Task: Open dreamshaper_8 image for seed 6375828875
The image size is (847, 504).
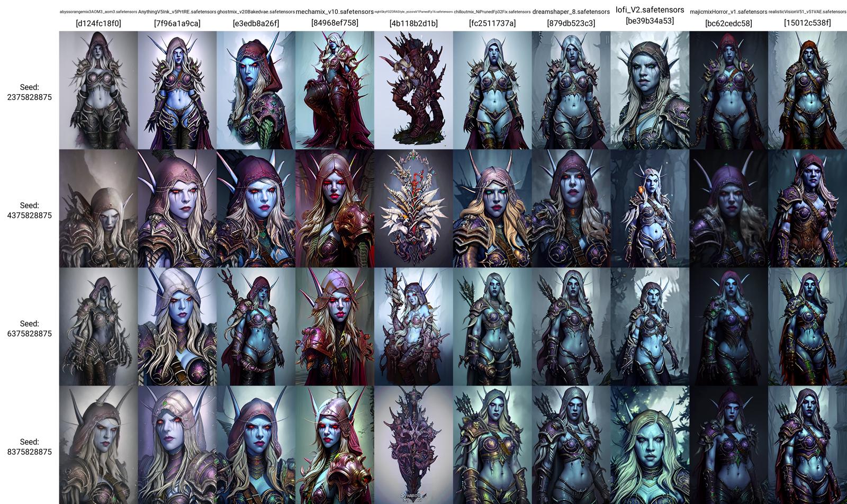Action: [571, 326]
